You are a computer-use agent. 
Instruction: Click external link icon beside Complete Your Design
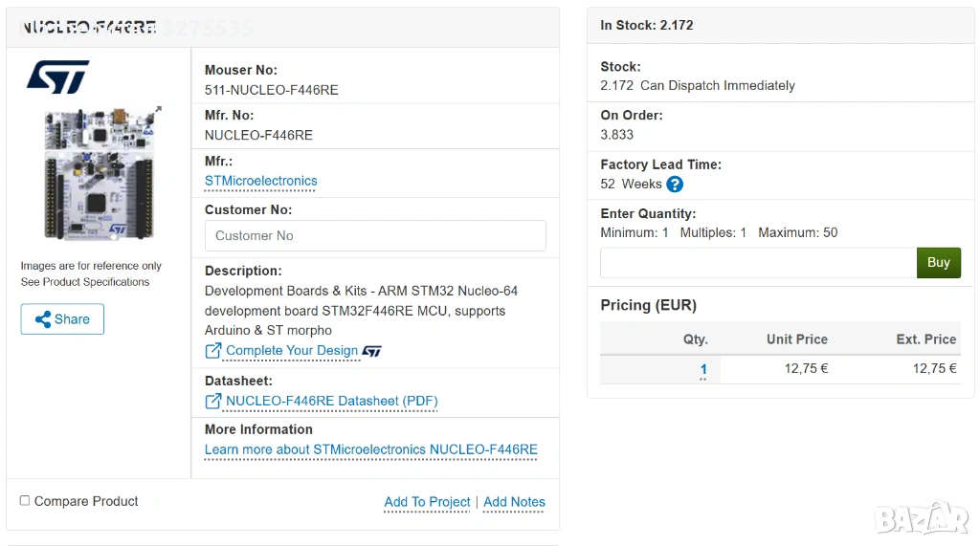click(x=213, y=351)
